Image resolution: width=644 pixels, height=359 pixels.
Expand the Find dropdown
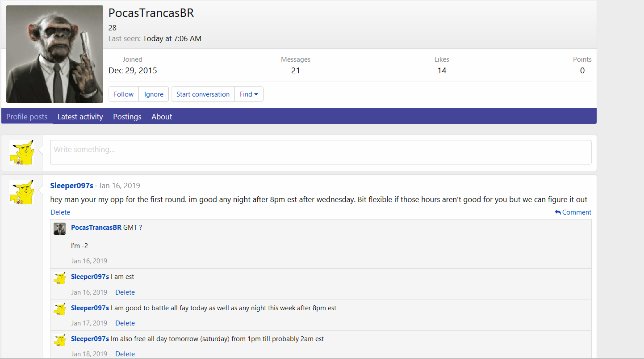point(249,94)
